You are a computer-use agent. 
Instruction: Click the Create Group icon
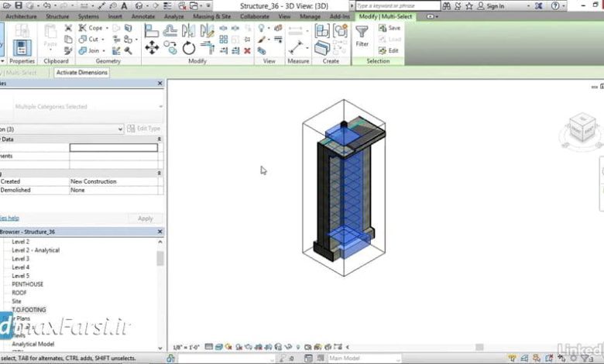[340, 30]
